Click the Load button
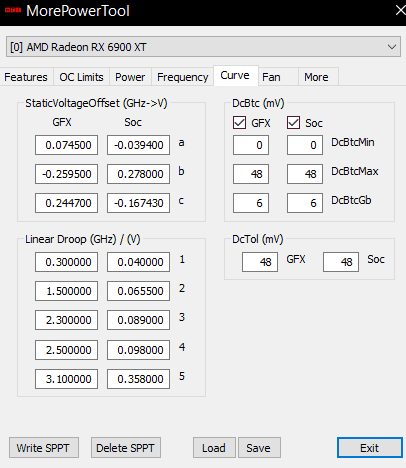406x468 pixels. click(x=214, y=448)
